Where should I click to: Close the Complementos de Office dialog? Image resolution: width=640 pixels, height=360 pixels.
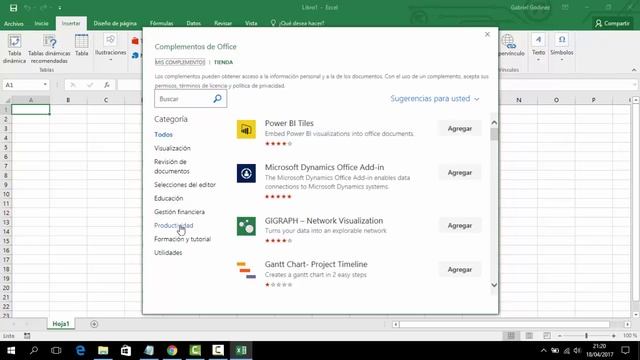click(x=487, y=35)
